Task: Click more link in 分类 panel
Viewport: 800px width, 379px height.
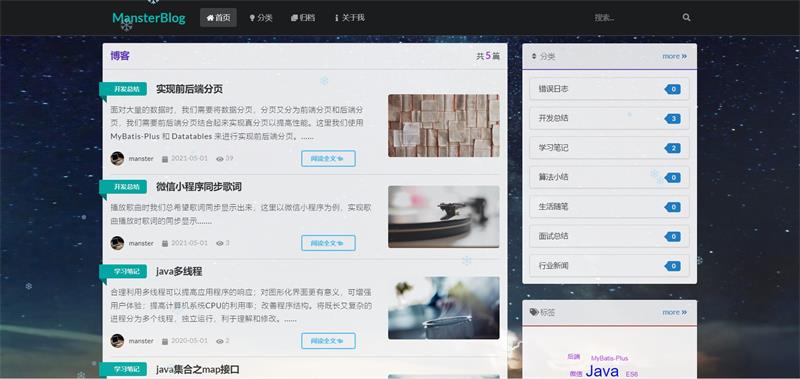Action: pyautogui.click(x=674, y=56)
